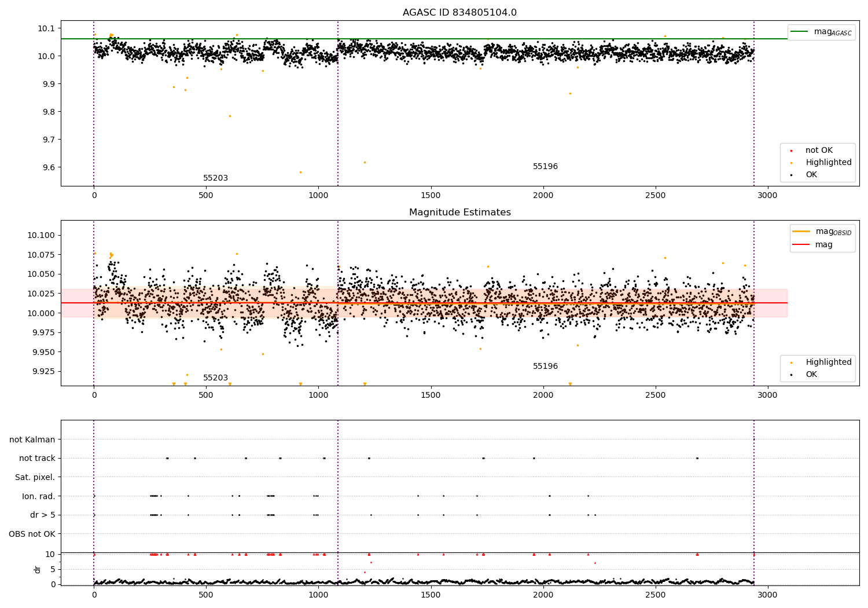Image resolution: width=868 pixels, height=608 pixels.
Task: Select the 9.8 tick on the top y-axis
Action: (48, 112)
